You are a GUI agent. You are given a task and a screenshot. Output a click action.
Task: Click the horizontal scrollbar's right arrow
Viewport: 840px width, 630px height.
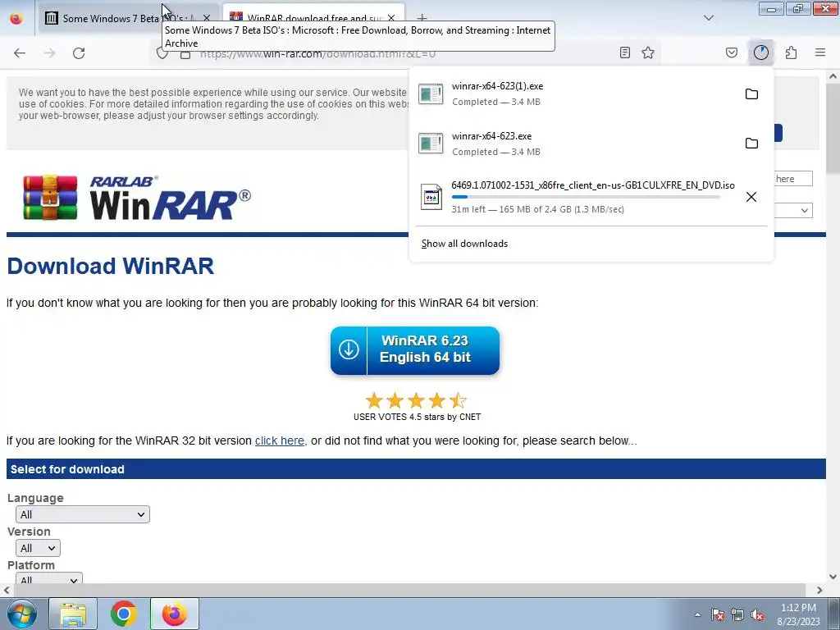(819, 591)
